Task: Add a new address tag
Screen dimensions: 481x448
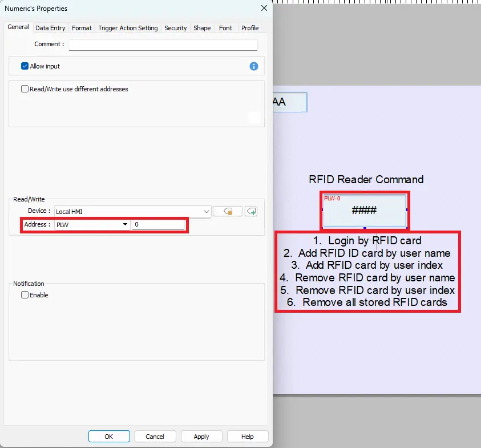Action: (x=252, y=211)
